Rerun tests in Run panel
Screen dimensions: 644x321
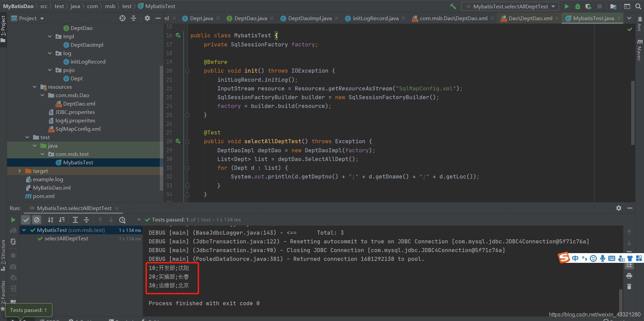pos(13,220)
